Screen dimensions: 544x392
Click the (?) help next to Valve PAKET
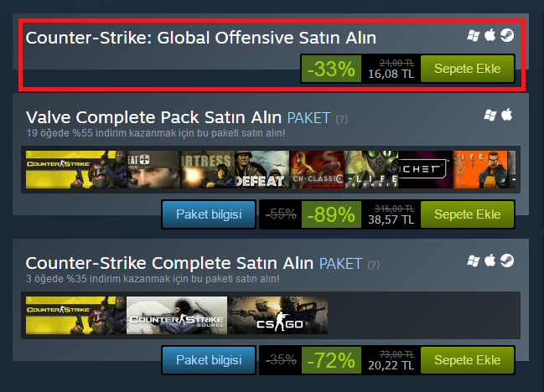point(341,119)
